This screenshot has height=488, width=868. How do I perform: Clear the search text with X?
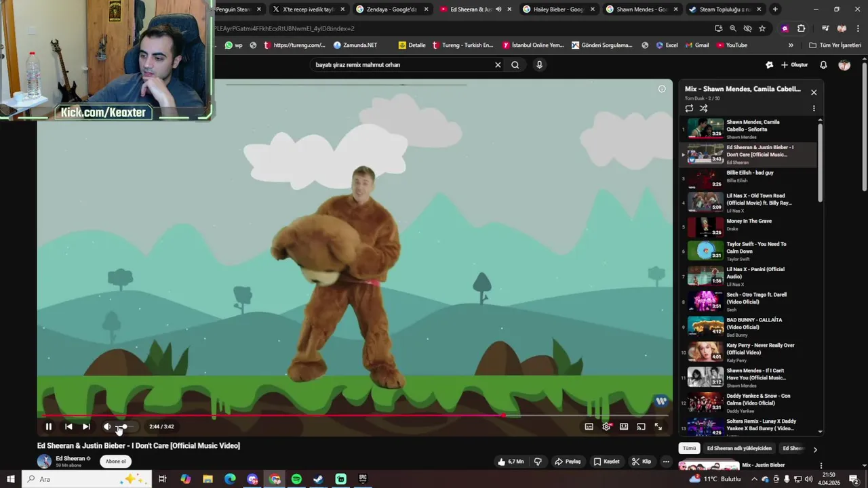[498, 65]
